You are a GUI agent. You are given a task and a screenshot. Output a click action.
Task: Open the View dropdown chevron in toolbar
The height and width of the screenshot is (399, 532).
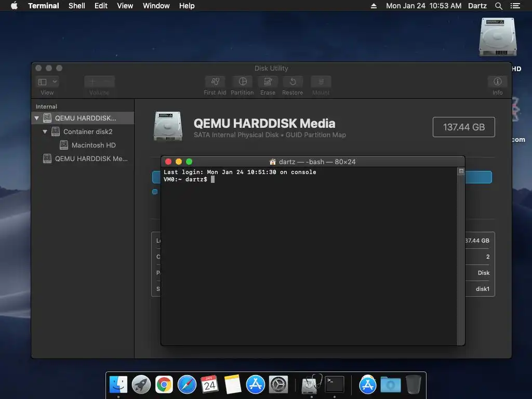55,82
